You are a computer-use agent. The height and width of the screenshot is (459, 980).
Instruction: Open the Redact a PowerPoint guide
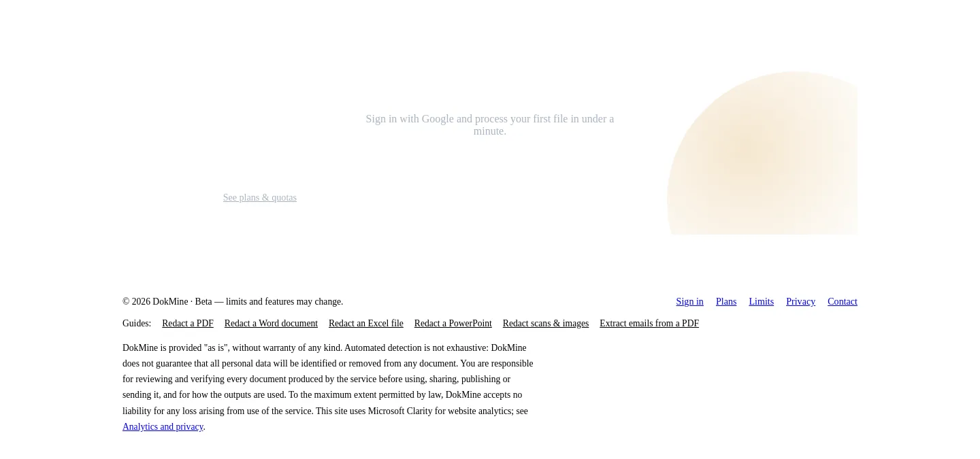click(453, 323)
